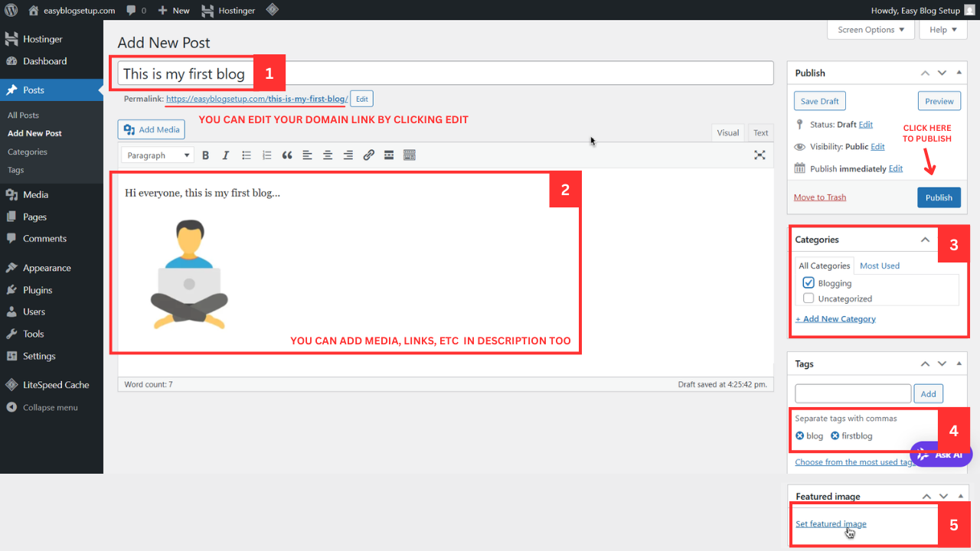The image size is (980, 551).
Task: Edit the post Status
Action: (866, 125)
